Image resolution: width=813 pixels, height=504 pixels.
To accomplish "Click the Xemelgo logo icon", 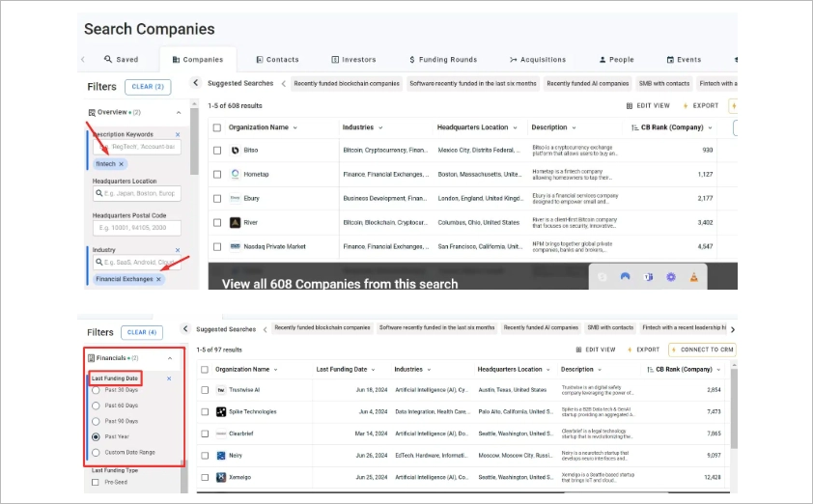I will [x=221, y=477].
